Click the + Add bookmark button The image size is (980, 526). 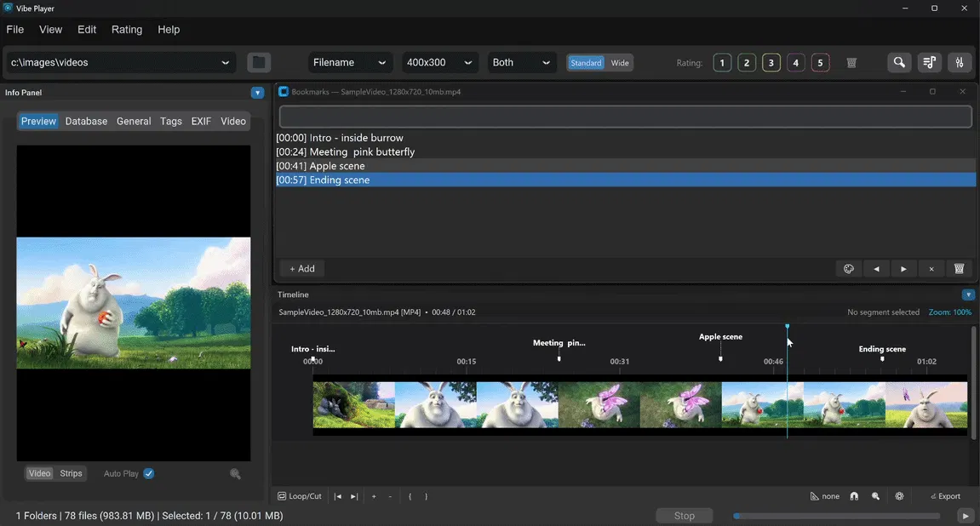(302, 269)
